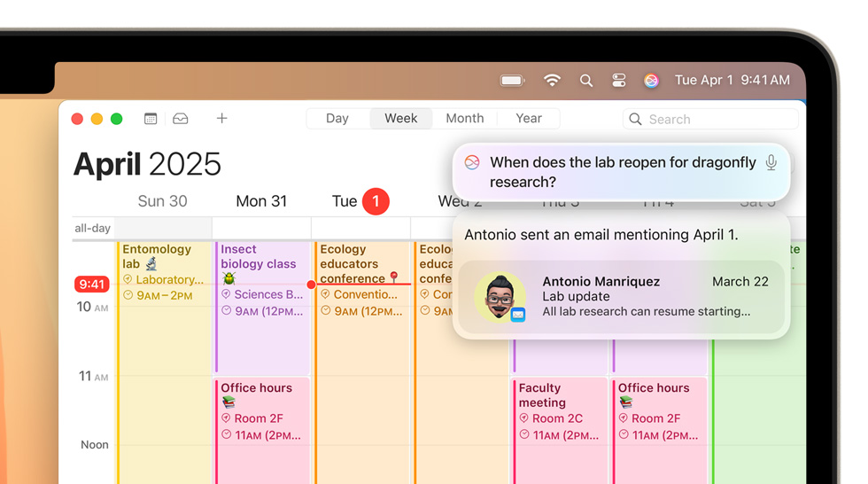Open Antonio Manriquez's Lab update email

click(620, 297)
